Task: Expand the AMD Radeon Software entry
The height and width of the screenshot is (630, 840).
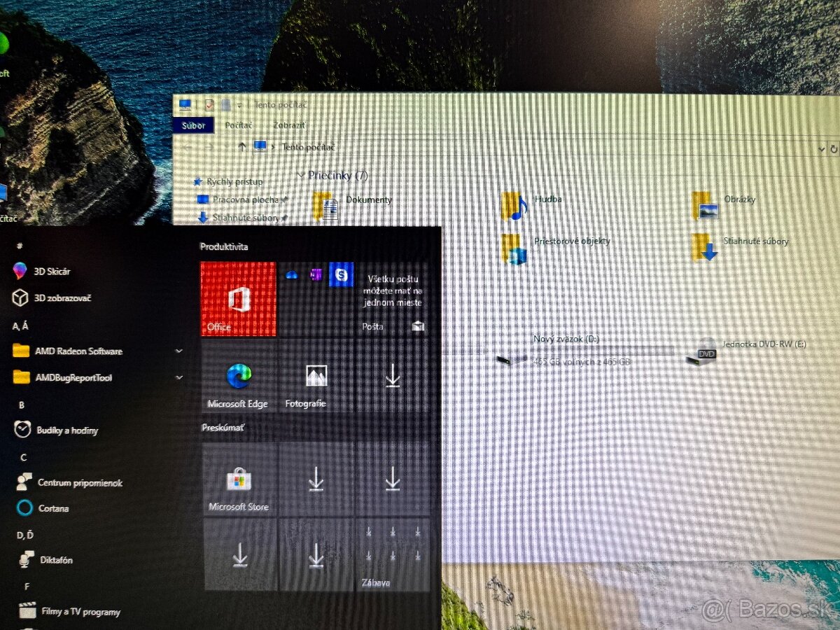Action: (178, 351)
